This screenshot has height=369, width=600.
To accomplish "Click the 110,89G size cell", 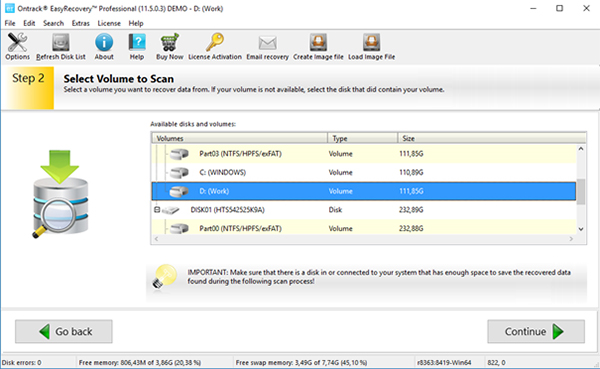I will tap(411, 173).
